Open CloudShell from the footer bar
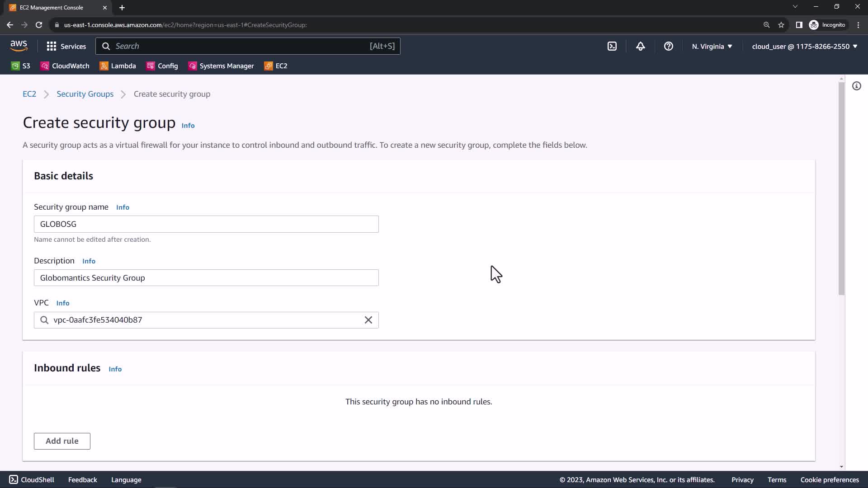The height and width of the screenshot is (488, 868). 32,480
